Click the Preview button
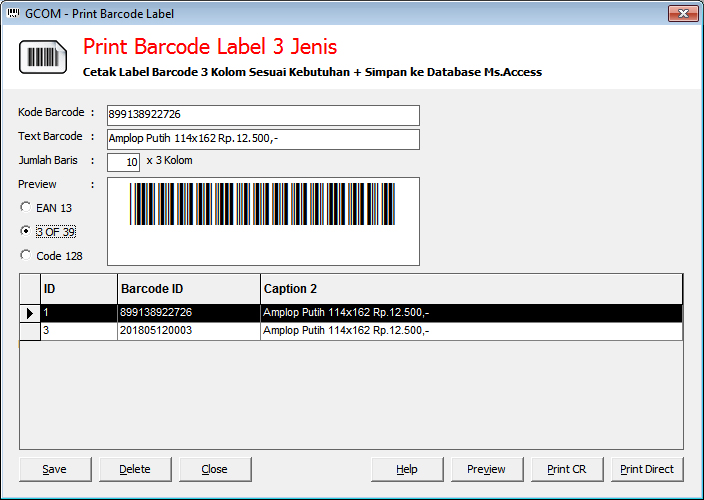The image size is (704, 500). [487, 469]
